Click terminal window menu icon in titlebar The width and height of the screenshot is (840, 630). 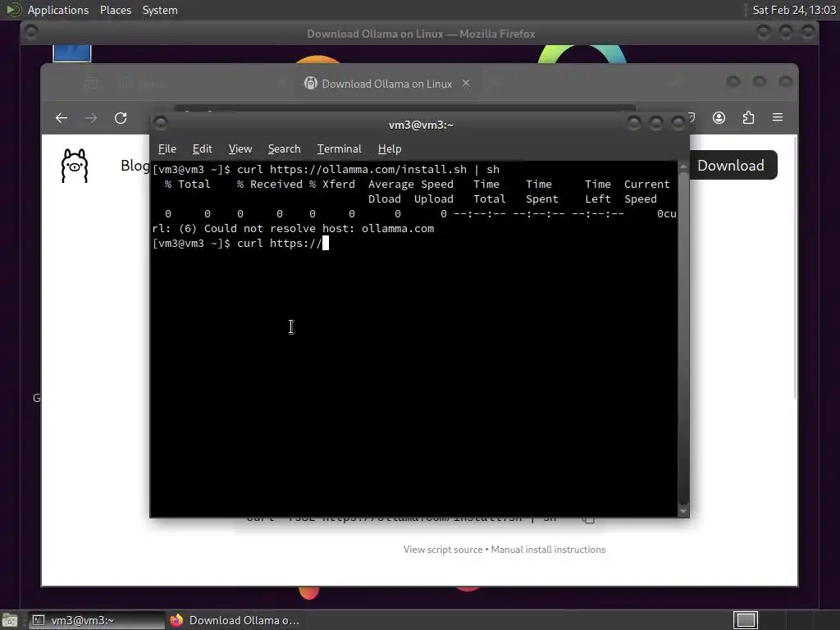(x=160, y=124)
